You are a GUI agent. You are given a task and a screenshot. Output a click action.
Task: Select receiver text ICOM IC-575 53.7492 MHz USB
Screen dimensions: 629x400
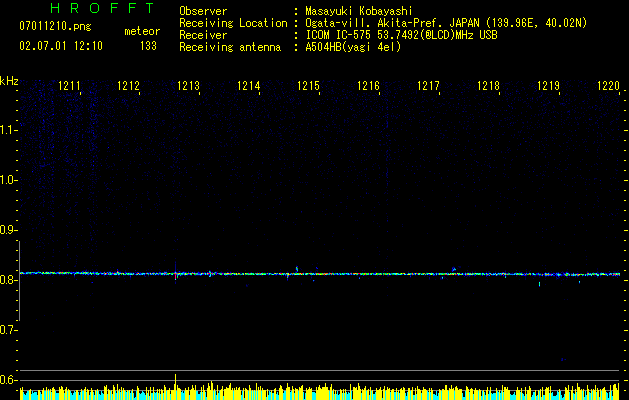401,35
